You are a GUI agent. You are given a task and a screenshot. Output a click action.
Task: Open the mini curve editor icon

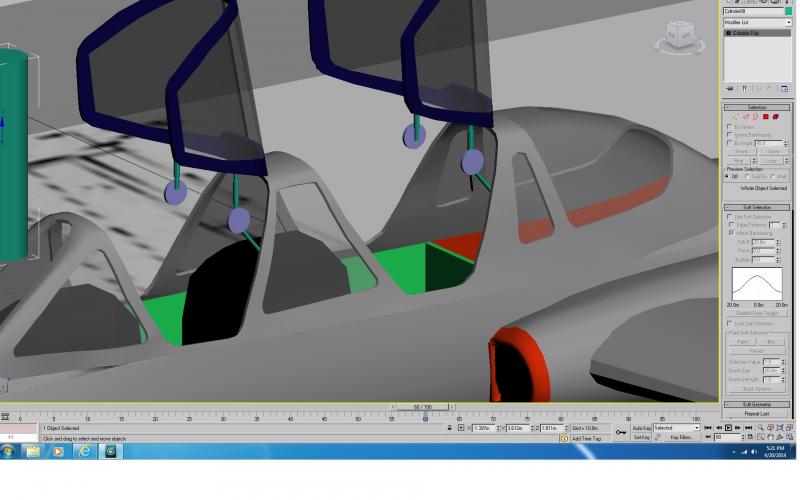[5, 417]
